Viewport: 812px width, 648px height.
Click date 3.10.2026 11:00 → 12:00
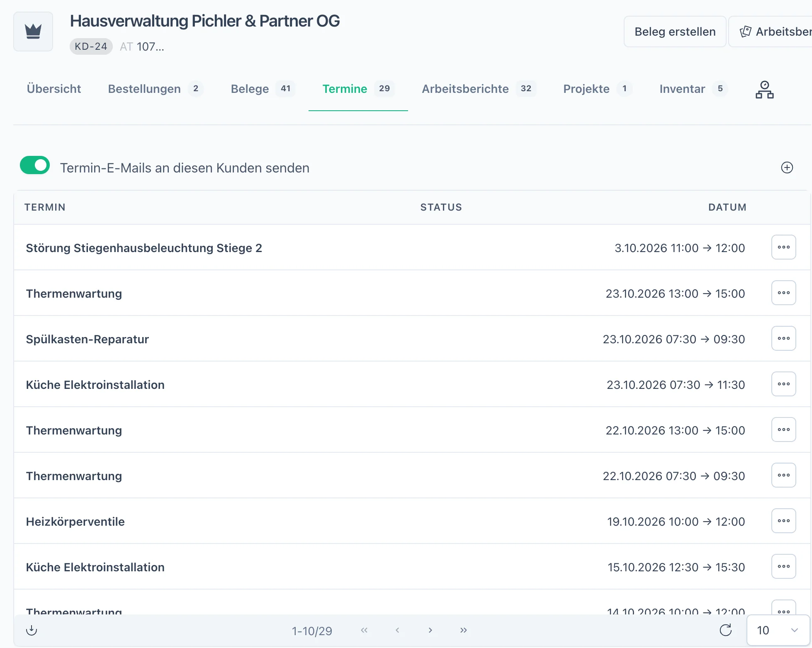point(680,248)
